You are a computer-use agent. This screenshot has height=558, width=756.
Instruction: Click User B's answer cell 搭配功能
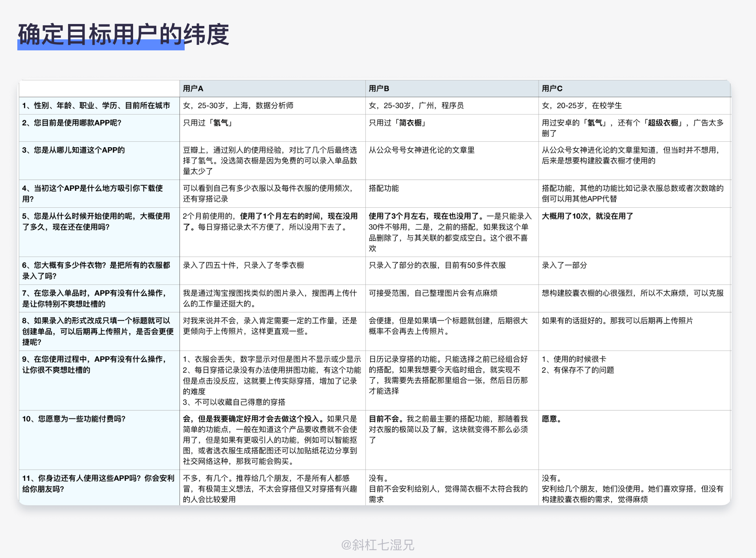coord(384,188)
